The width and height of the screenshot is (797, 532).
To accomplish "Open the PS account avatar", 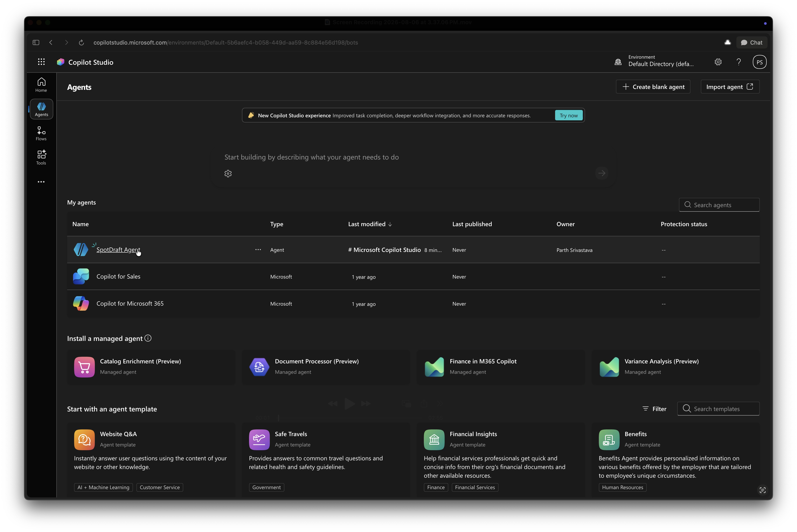I will [x=759, y=62].
